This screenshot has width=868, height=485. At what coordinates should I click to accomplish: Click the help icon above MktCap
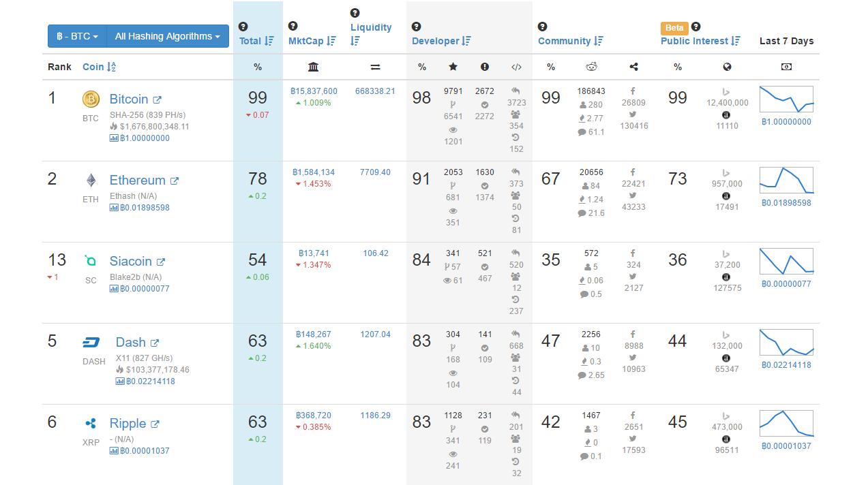[293, 26]
